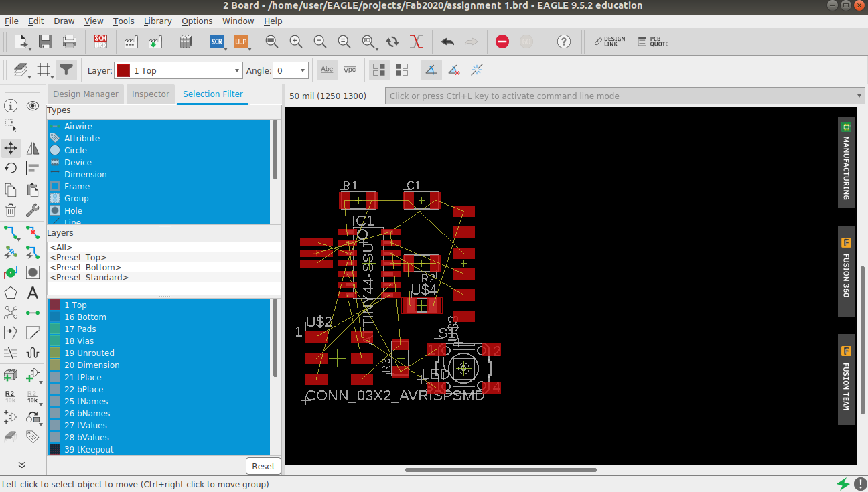The height and width of the screenshot is (492, 868).
Task: Select the Delete trash can tool
Action: 11,210
